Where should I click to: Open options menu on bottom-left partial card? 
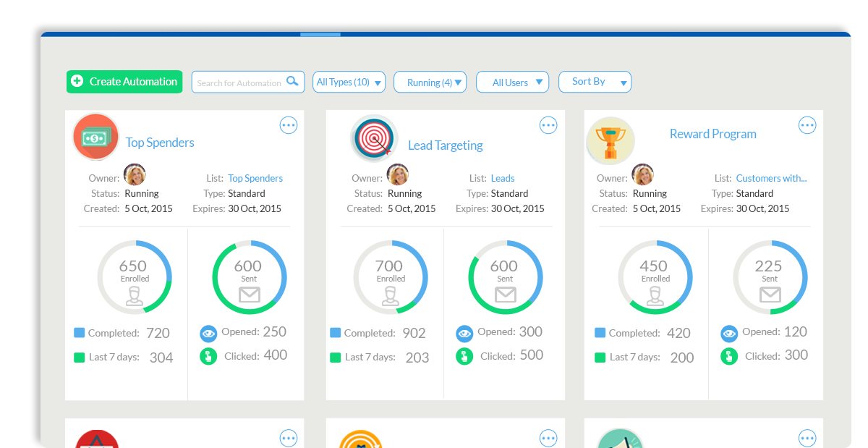(x=289, y=438)
